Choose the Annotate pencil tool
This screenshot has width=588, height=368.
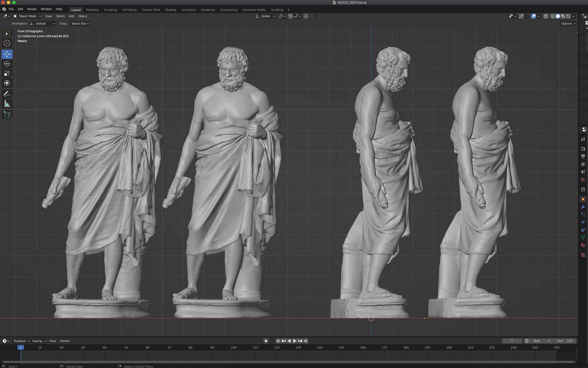point(7,94)
